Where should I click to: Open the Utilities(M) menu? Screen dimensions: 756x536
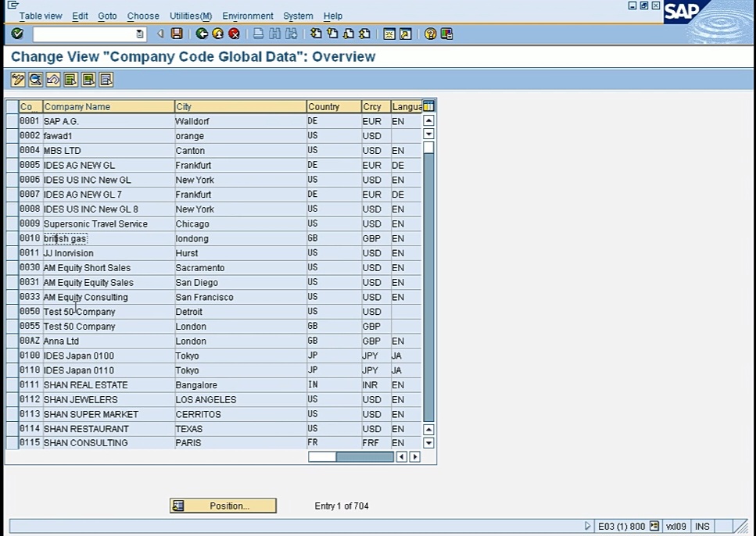tap(191, 16)
